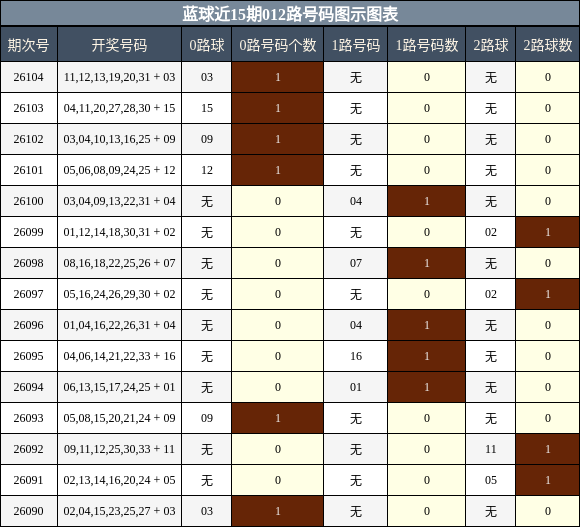Image resolution: width=580 pixels, height=527 pixels.
Task: Click 0路球 value 15 in row 26103
Action: (x=207, y=108)
